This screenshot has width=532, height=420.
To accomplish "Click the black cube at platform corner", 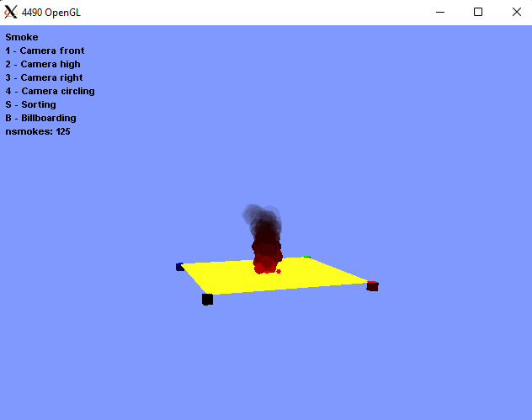I will point(207,300).
